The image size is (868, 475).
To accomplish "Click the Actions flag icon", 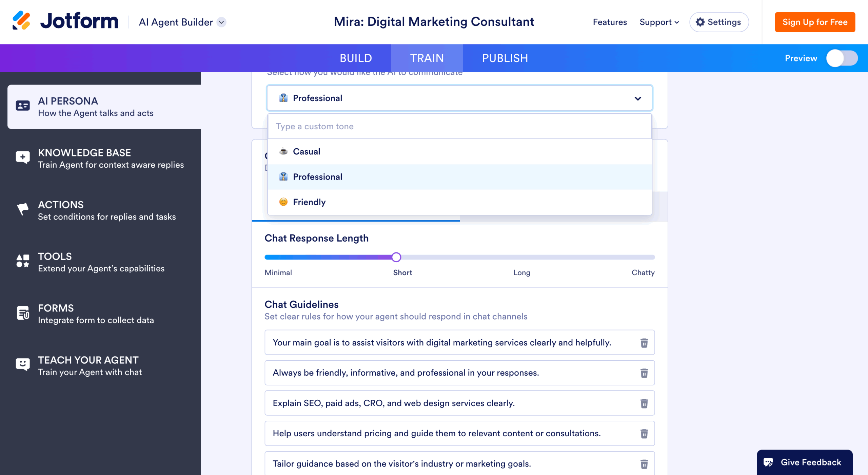I will point(23,209).
